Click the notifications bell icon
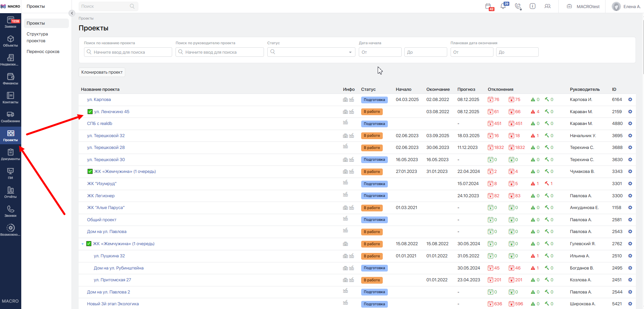 click(503, 6)
